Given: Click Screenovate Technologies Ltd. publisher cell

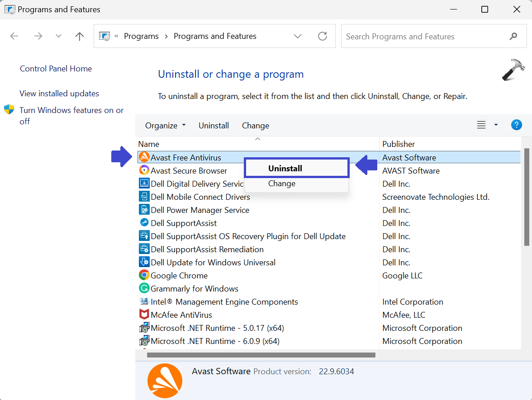Looking at the screenshot, I should [x=436, y=197].
